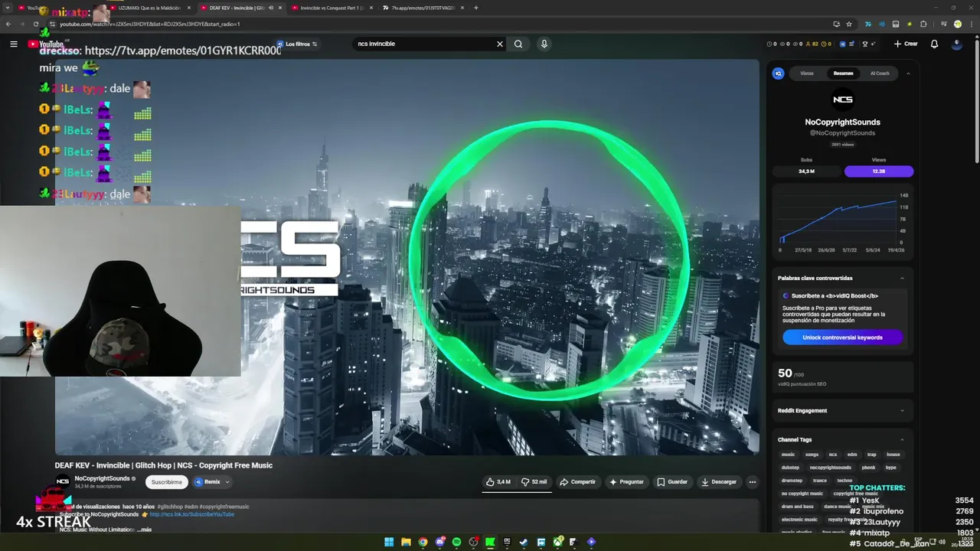The height and width of the screenshot is (551, 980).
Task: Click the subscriber growth chart
Action: 842,222
